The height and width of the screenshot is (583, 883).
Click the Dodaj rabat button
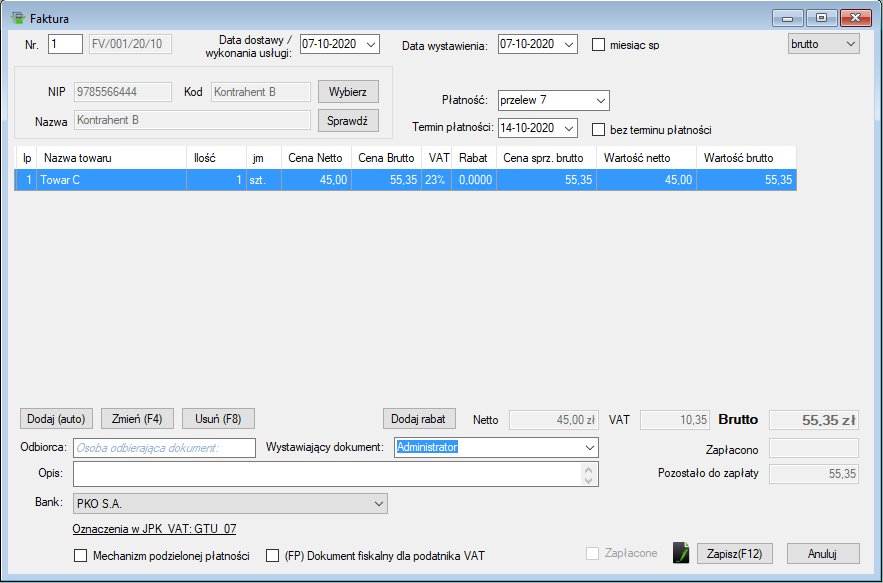coord(419,419)
